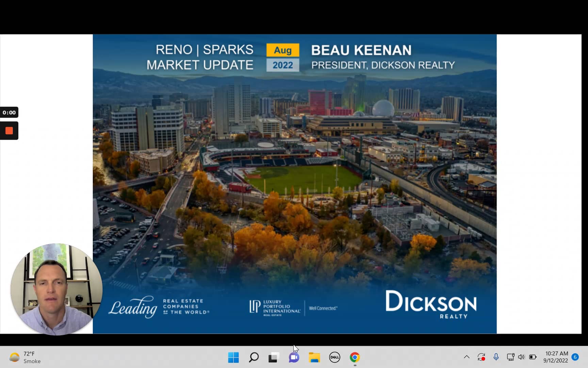
Task: Stop the recording with the orange square
Action: pos(9,131)
